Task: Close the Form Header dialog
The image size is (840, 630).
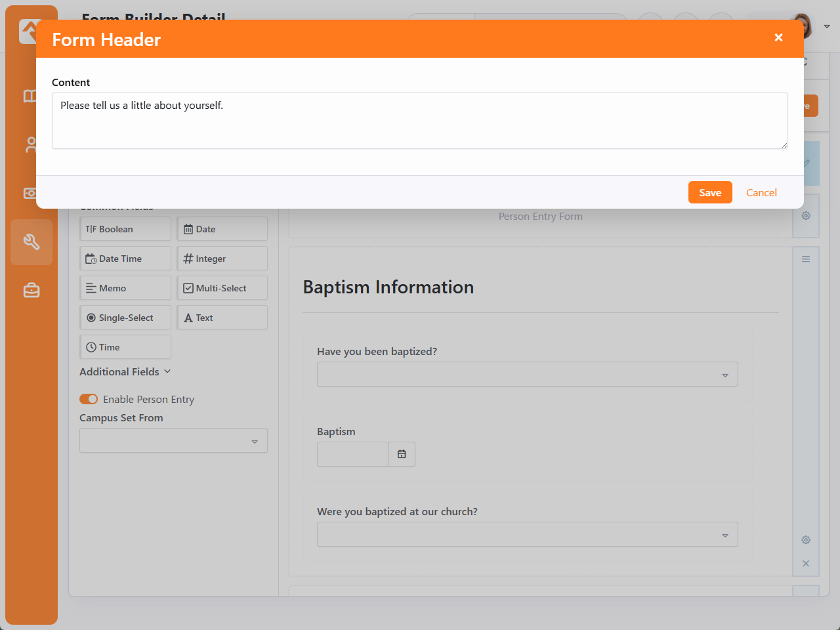Action: click(778, 37)
